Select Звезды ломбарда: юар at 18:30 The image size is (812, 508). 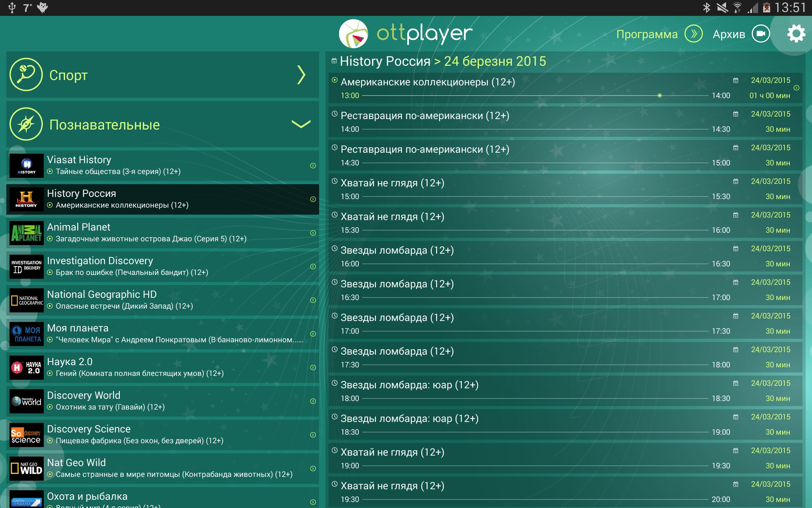565,424
